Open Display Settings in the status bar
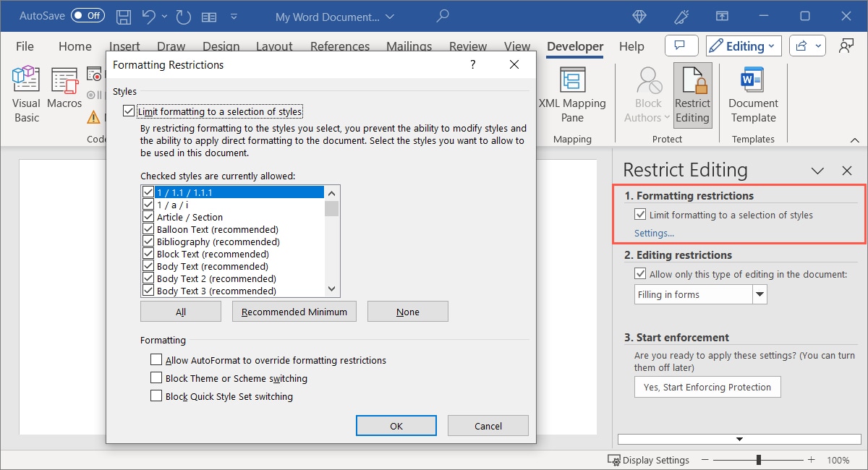Screen dimensions: 868x470 pyautogui.click(x=649, y=460)
